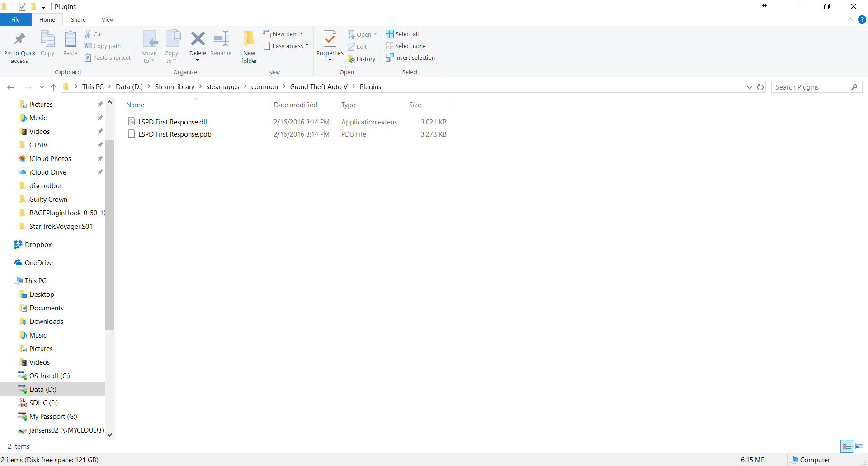Sort files by Date modified column
Viewport: 868px width, 466px height.
click(304, 105)
